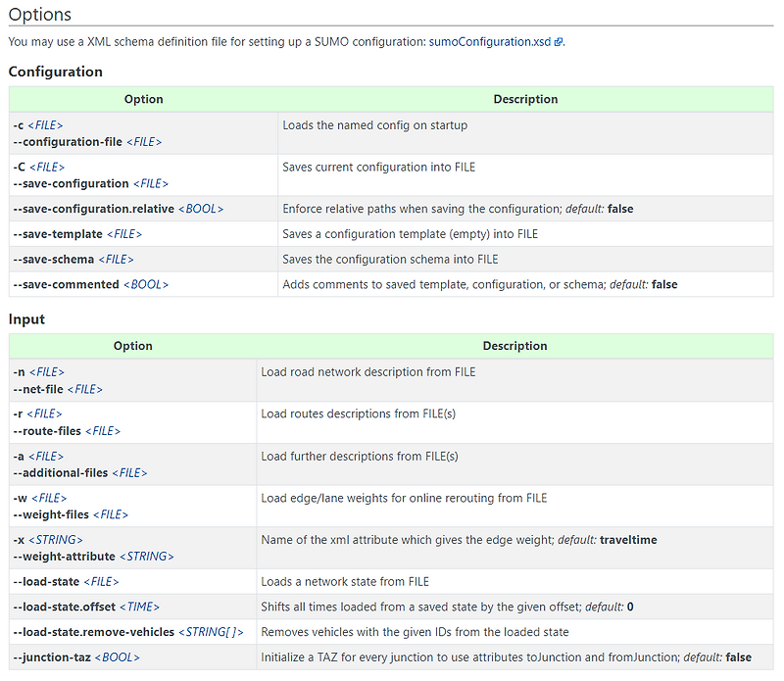This screenshot has height=681, width=784.
Task: Open the sumoConfiguration.xsd link
Action: pyautogui.click(x=490, y=42)
